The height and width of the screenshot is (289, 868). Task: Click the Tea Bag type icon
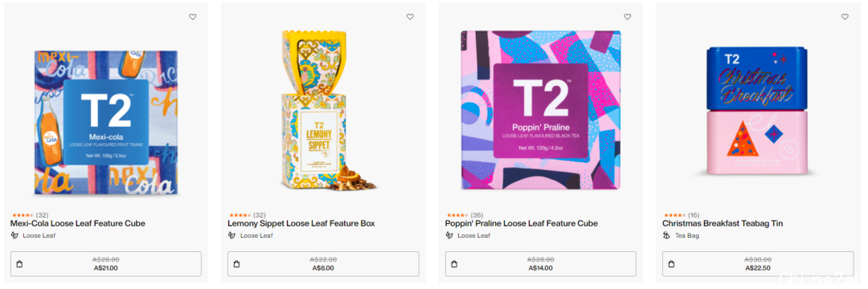coord(666,235)
